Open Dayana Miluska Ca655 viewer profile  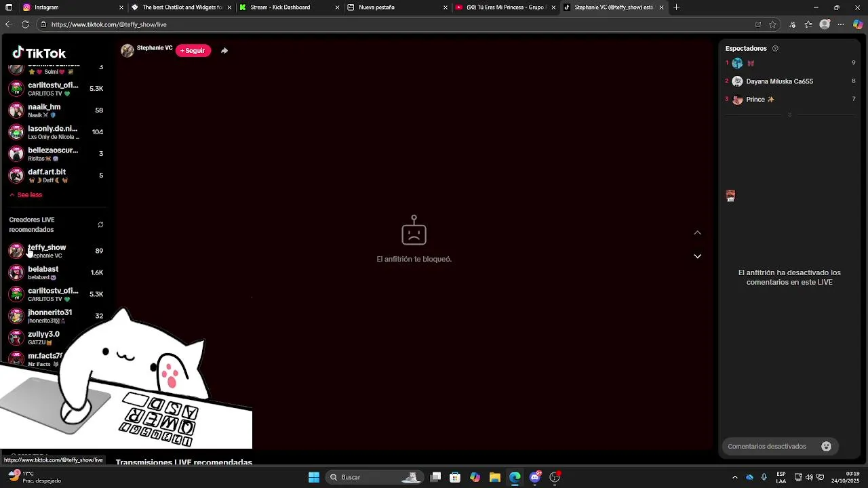coord(779,81)
